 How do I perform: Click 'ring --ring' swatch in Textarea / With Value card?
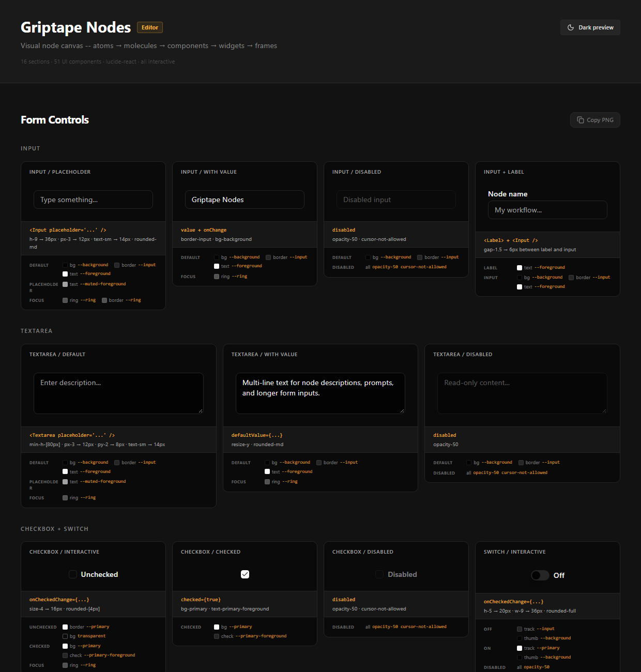267,482
